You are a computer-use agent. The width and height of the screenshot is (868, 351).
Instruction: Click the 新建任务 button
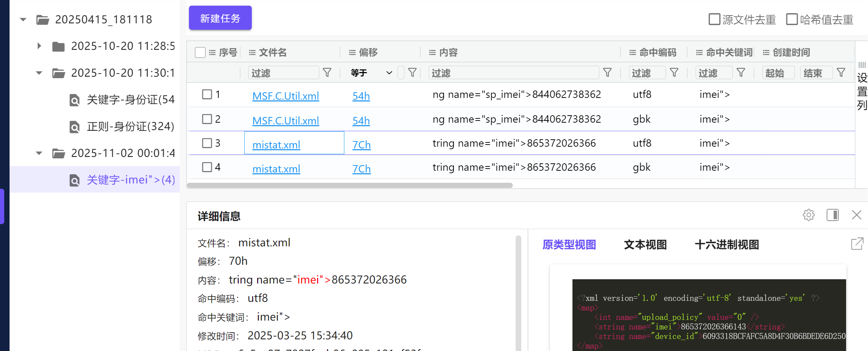pyautogui.click(x=220, y=18)
